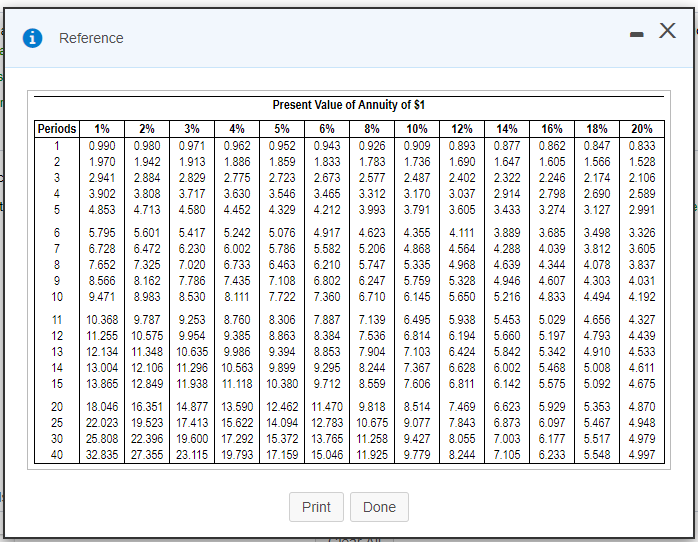Click cell value 11.470 in period 20
This screenshot has height=542, width=698.
click(x=327, y=407)
